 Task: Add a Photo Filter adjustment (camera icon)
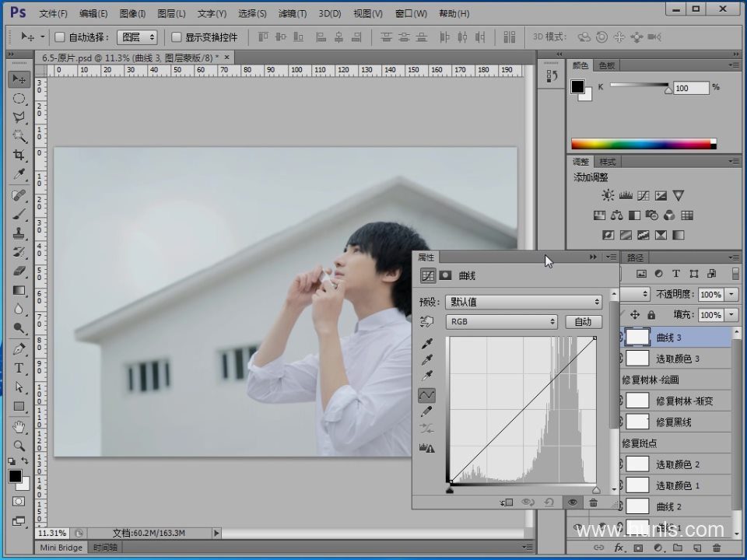tap(652, 215)
